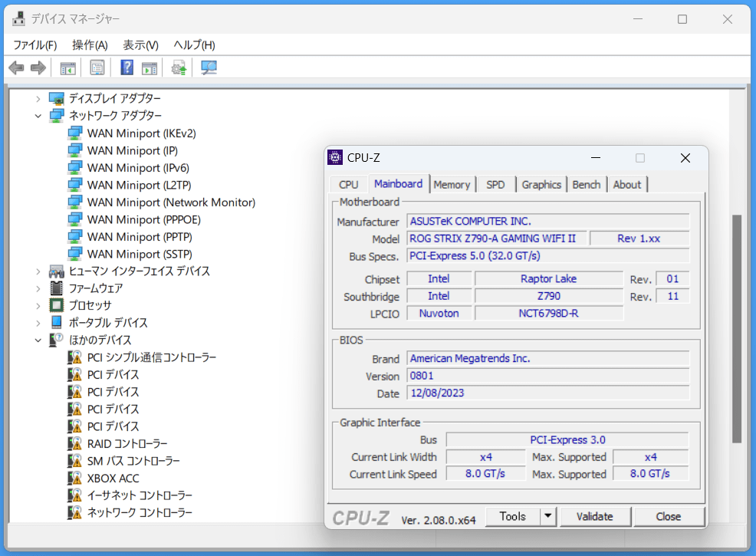Collapse the ネットワーク アダプター node

tap(38, 117)
